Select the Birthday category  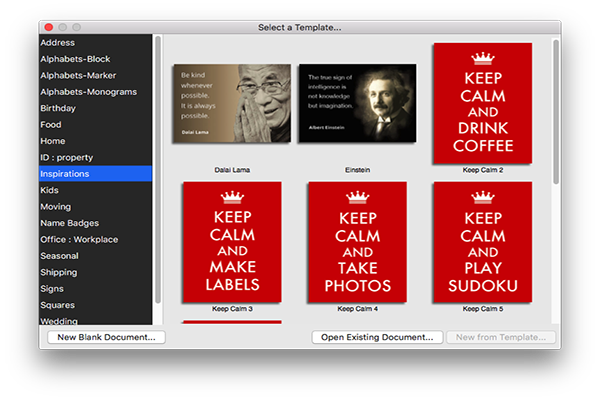pos(95,108)
